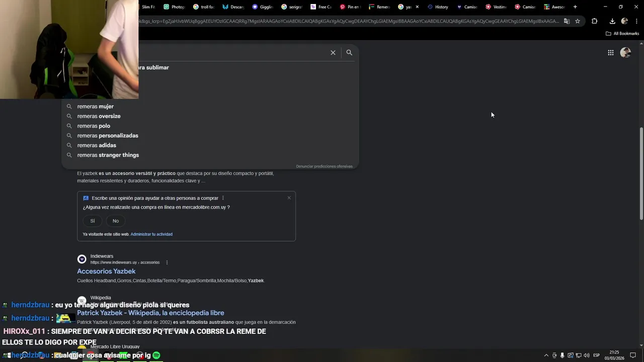Open the Chrome profile avatar in toolbar

[624, 21]
